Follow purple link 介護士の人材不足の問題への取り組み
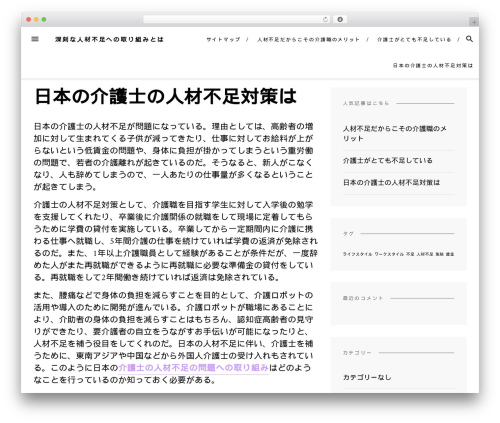Image resolution: width=500 pixels, height=423 pixels. coord(194,368)
